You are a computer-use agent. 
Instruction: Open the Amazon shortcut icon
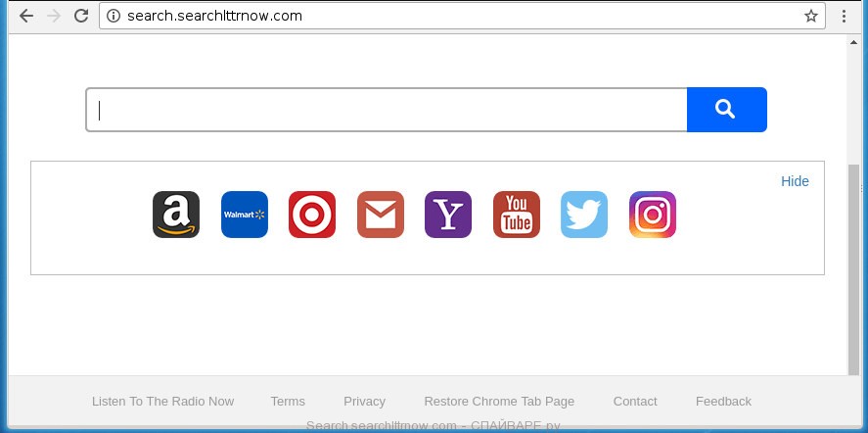click(176, 215)
